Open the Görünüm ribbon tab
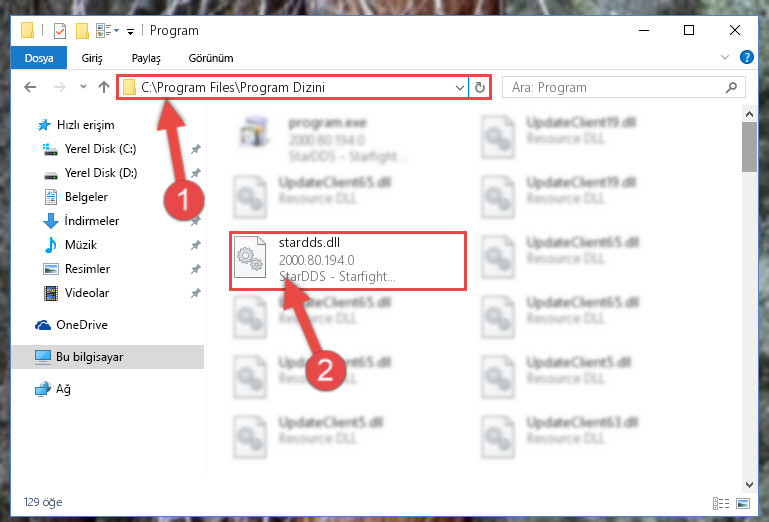 point(211,58)
